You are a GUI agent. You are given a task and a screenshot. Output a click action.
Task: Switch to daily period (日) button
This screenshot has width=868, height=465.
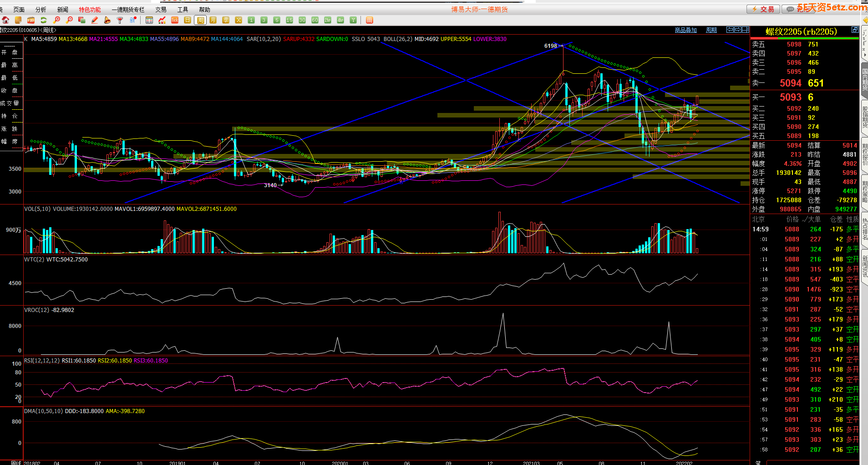click(188, 20)
